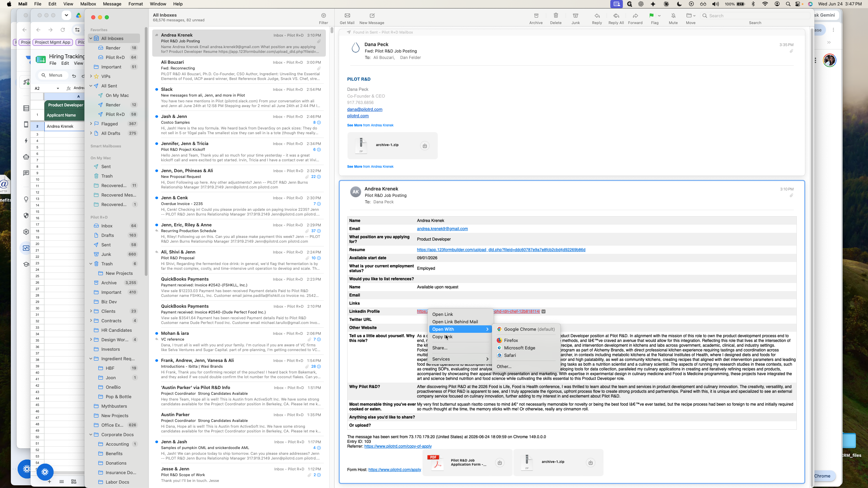868x488 pixels.
Task: Download the Pilot R&D Job Application Form PDF
Action: 499,463
